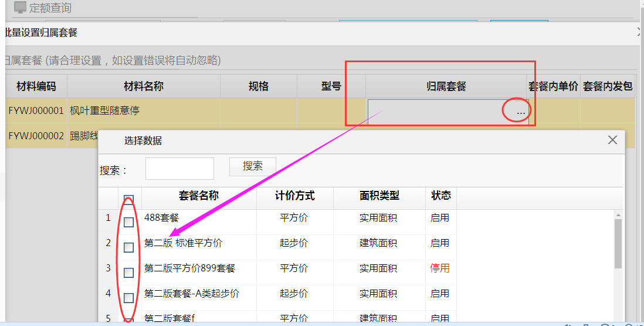
Task: Click the 计价方式 column header
Action: tap(294, 196)
